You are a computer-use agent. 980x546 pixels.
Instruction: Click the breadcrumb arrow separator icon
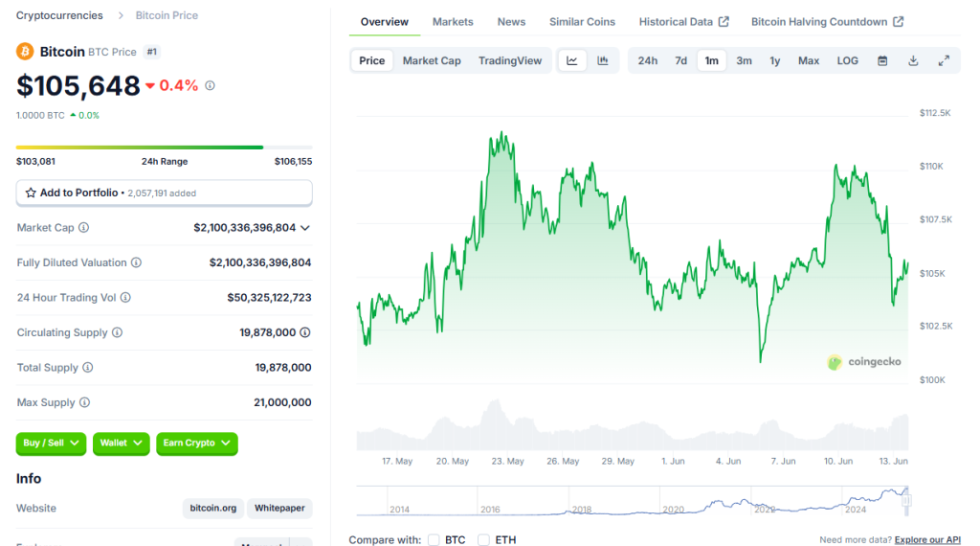coord(121,15)
